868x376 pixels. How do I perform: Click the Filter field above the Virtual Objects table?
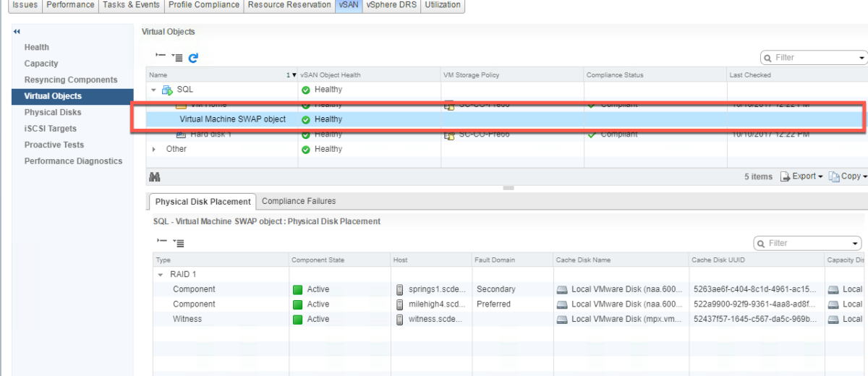[814, 58]
